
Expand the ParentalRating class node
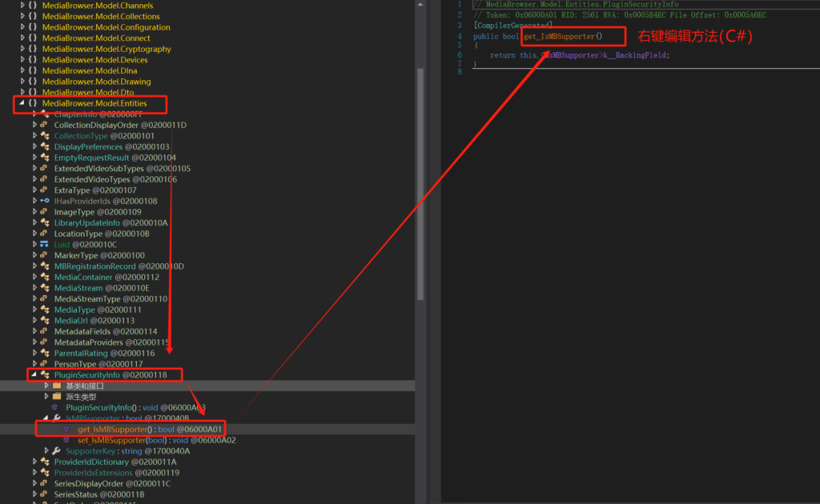coord(34,353)
